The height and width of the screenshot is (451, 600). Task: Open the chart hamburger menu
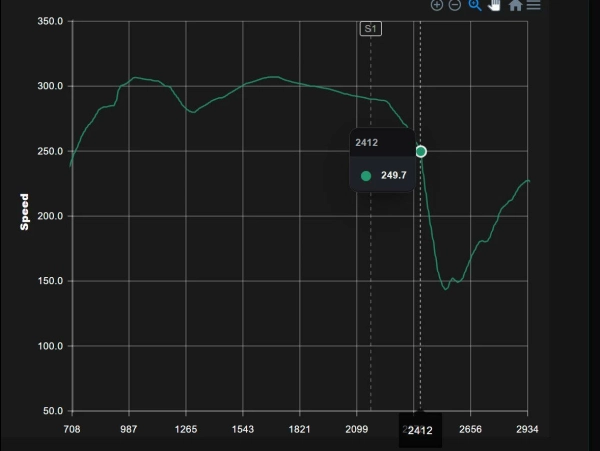tap(533, 5)
